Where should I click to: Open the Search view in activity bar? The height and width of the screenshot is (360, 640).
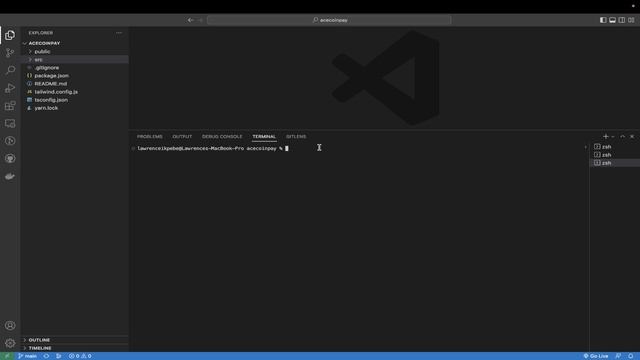coord(10,70)
